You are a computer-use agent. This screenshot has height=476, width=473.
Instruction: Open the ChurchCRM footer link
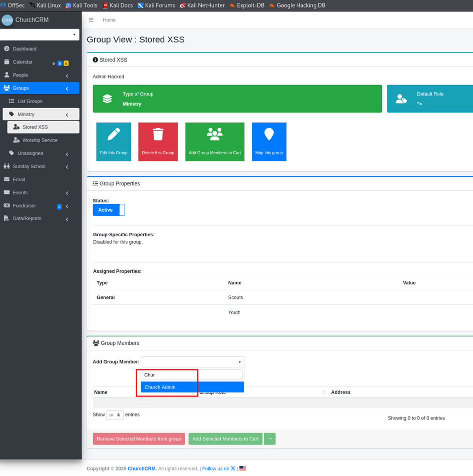click(x=142, y=468)
